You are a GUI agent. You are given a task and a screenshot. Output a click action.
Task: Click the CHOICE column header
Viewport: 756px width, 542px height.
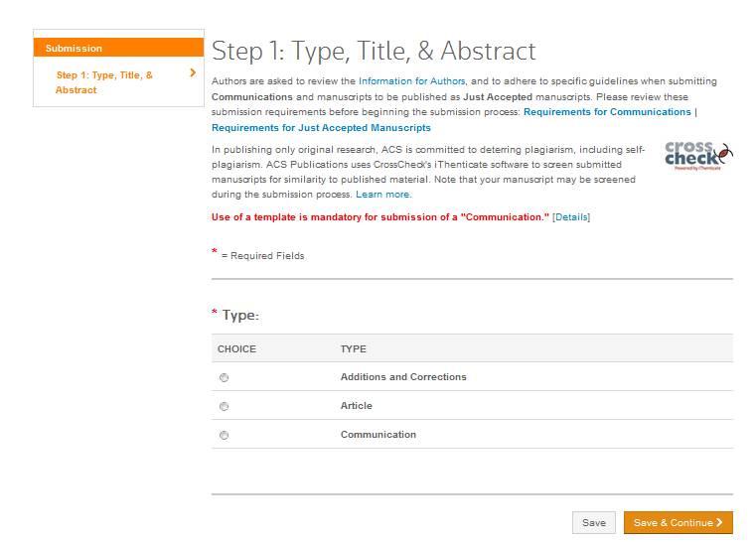(x=236, y=348)
